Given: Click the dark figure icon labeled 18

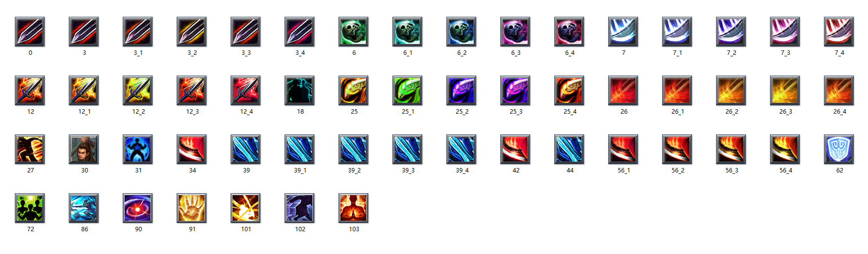Looking at the screenshot, I should (x=299, y=90).
